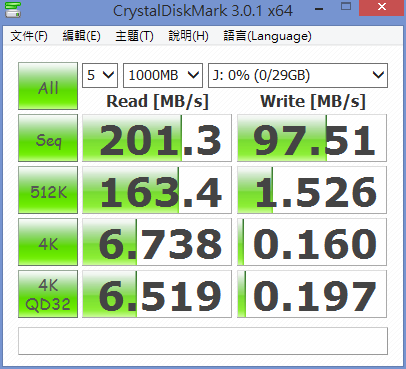Run the Seq benchmark test

(48, 138)
